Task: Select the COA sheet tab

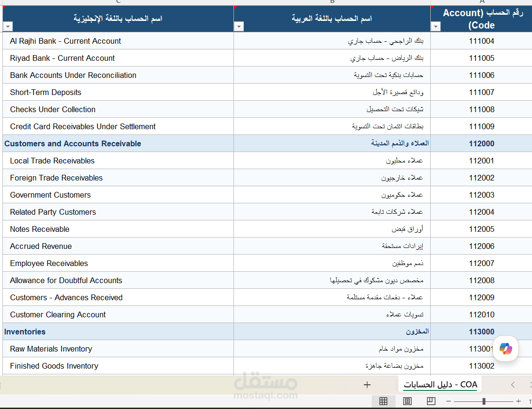Action: click(440, 385)
